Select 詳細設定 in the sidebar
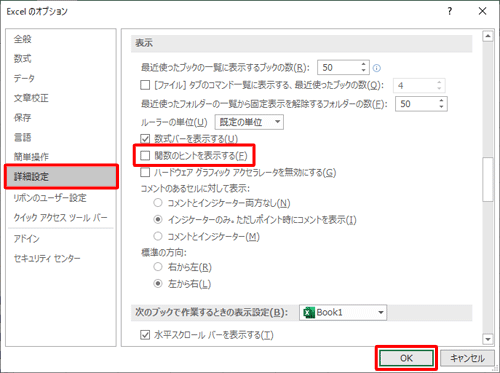 (61, 177)
